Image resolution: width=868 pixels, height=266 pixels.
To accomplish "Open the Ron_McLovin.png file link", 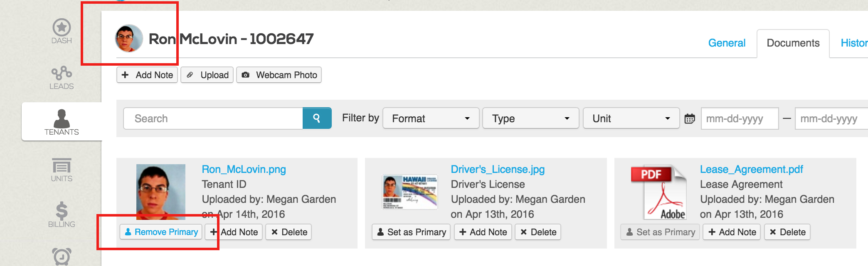I will (244, 169).
